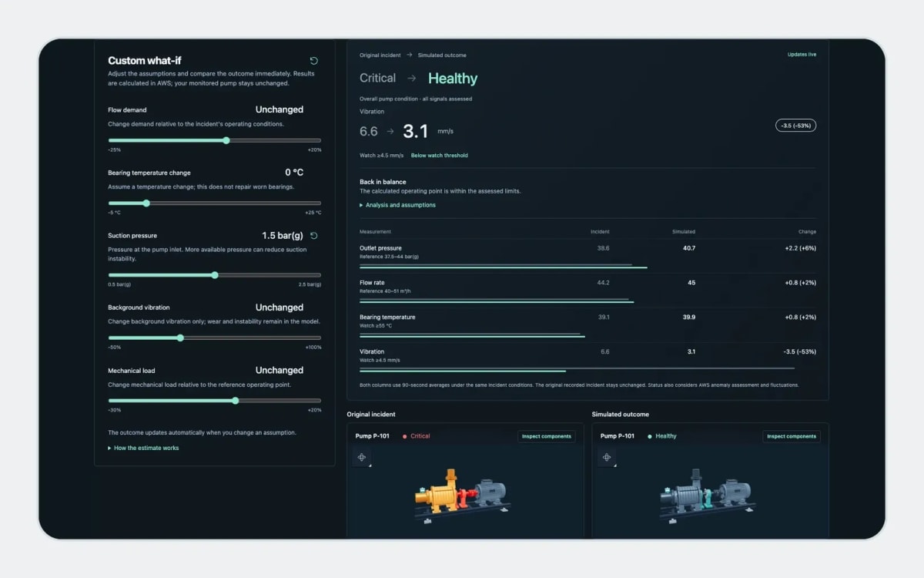Click the Bearing temperature simulated value 39.9

tap(688, 317)
